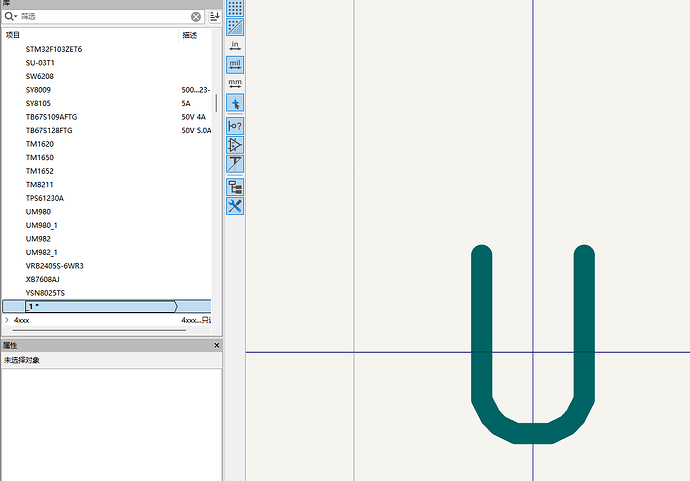This screenshot has width=690, height=481.
Task: Expand the 4xxx library tree node
Action: point(7,320)
